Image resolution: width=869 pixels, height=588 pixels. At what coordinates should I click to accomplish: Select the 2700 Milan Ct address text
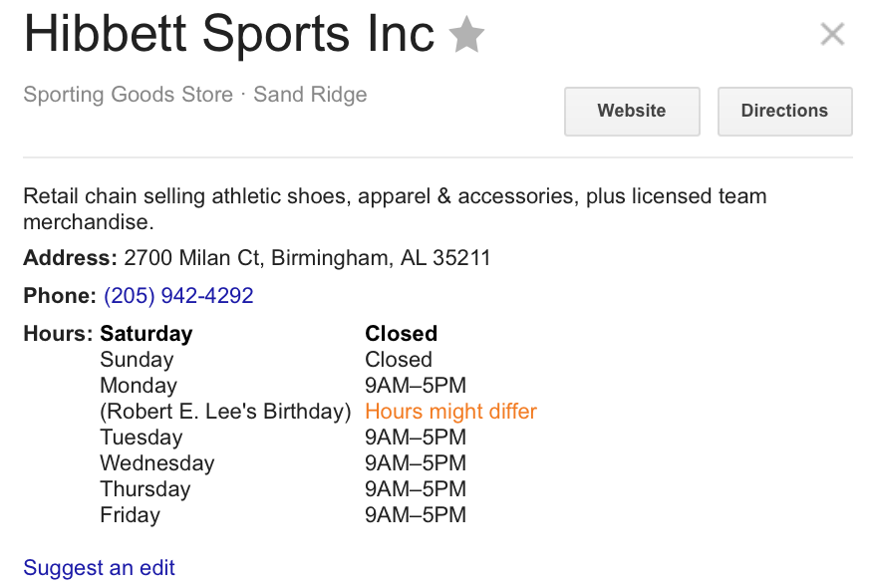(307, 258)
